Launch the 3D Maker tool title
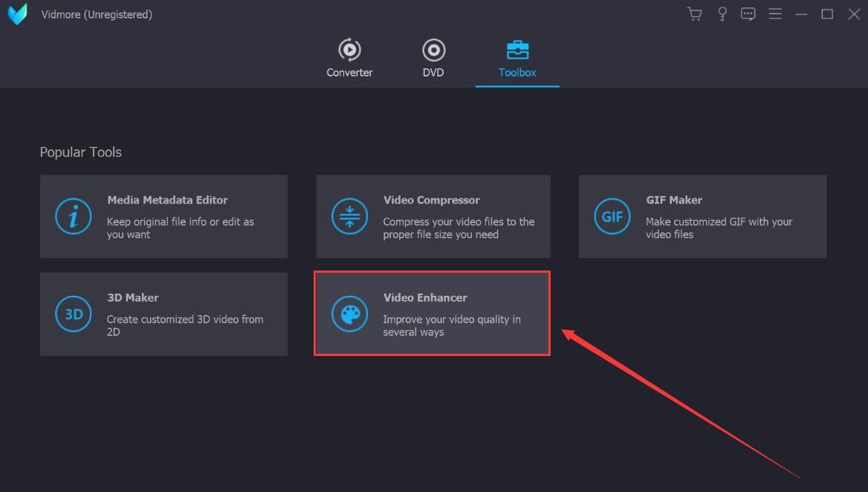This screenshot has width=868, height=492. point(133,297)
